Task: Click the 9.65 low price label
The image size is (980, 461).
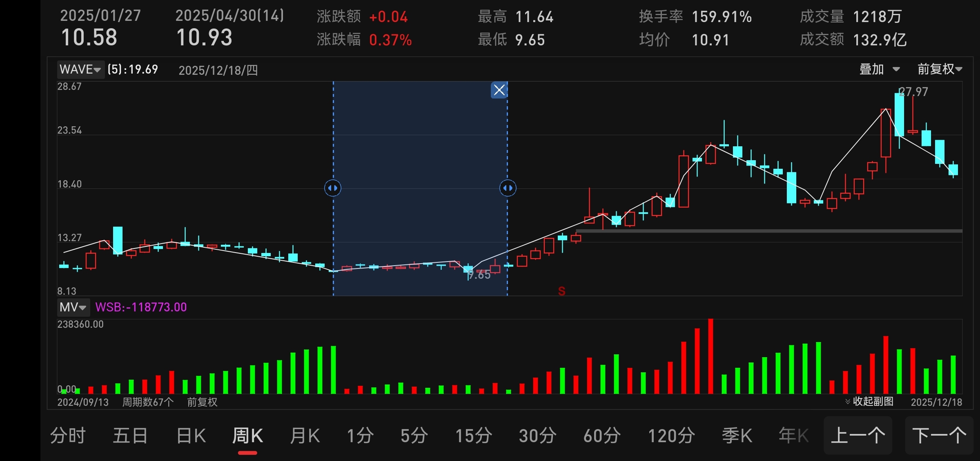Action: (479, 275)
